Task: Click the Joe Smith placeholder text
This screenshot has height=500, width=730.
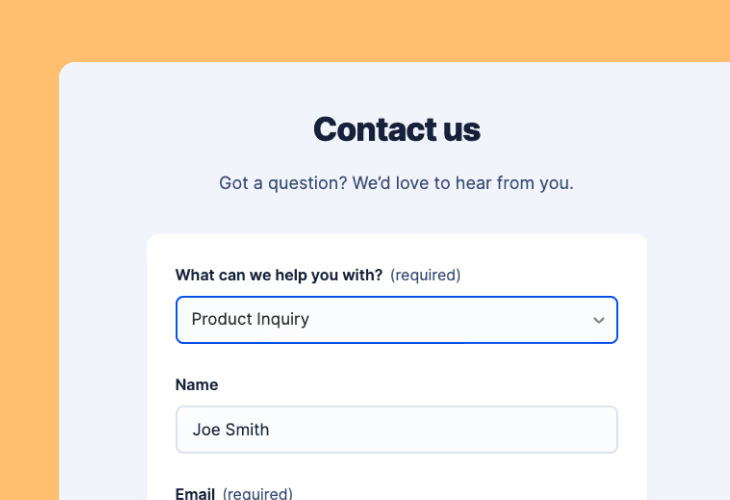Action: pyautogui.click(x=231, y=429)
